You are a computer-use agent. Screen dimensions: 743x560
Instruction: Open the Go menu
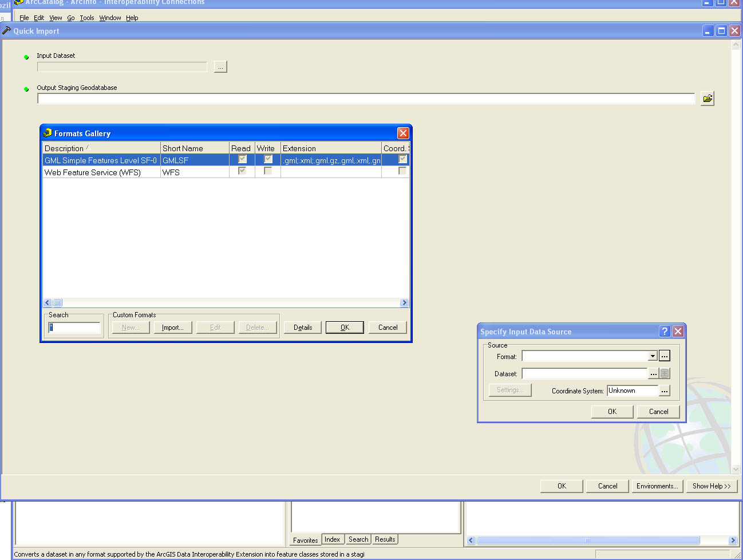[71, 18]
